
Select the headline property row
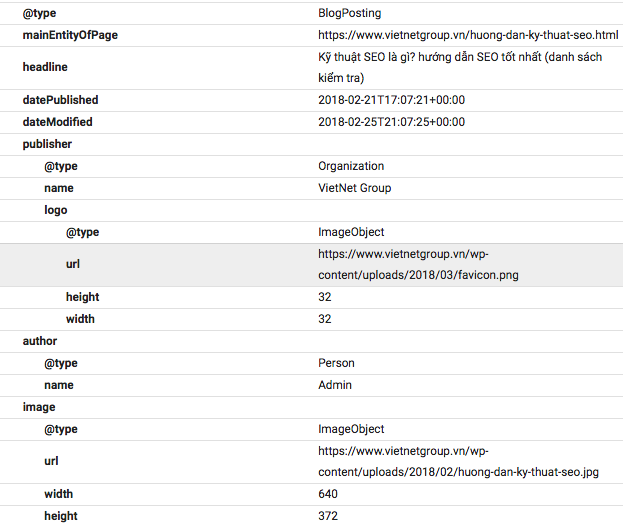(312, 68)
